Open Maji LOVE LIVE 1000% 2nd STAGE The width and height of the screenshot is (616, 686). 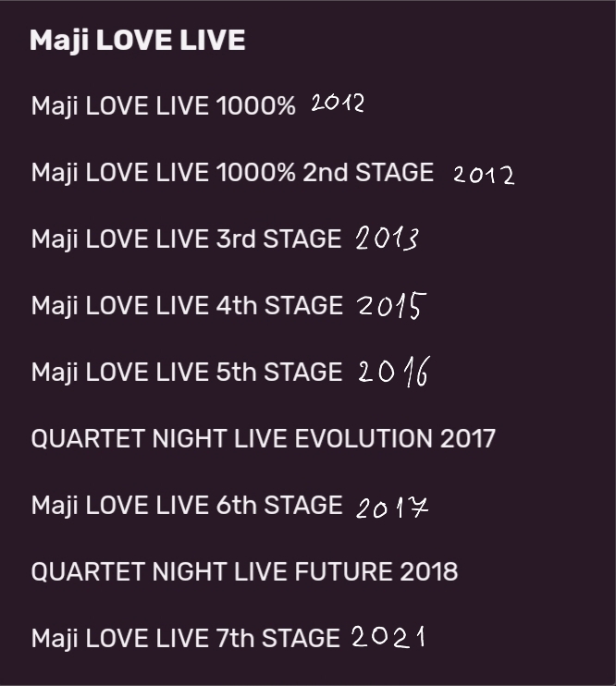point(231,173)
